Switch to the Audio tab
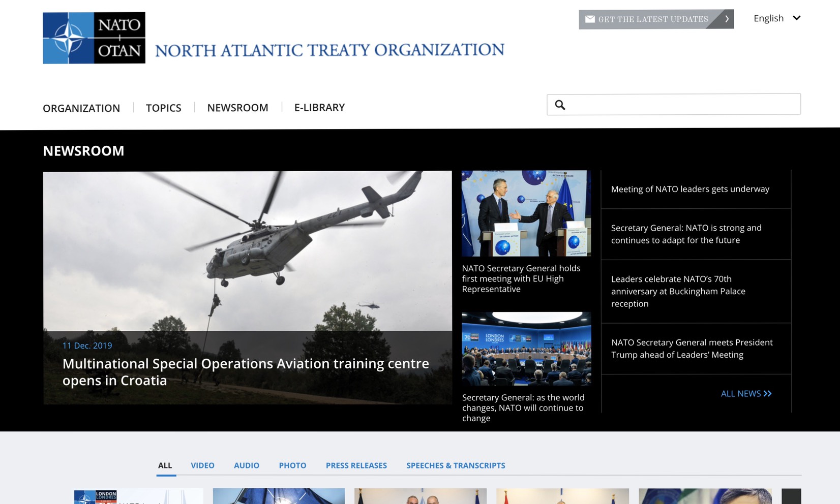Viewport: 840px width, 504px height. click(x=247, y=465)
